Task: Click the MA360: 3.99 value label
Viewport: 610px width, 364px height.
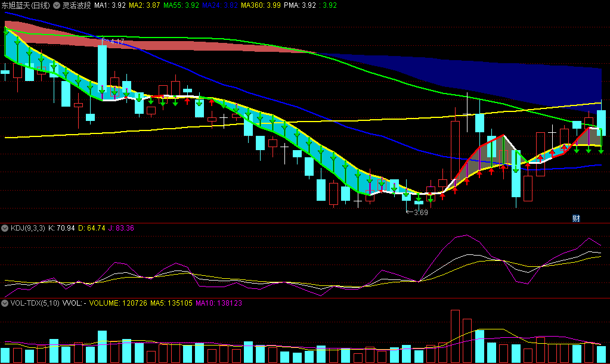Action: click(261, 5)
